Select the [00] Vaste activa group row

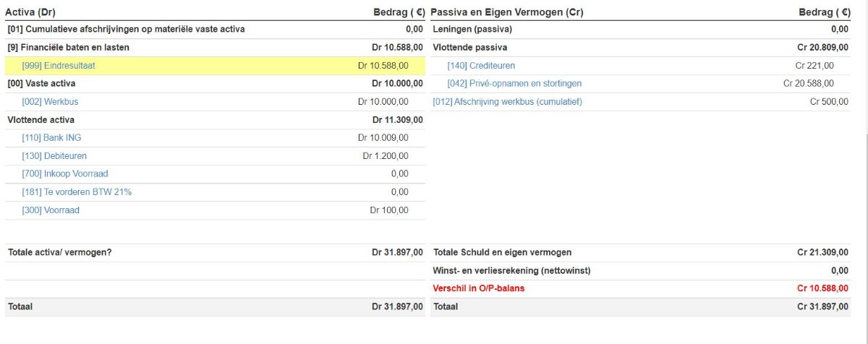[216, 84]
